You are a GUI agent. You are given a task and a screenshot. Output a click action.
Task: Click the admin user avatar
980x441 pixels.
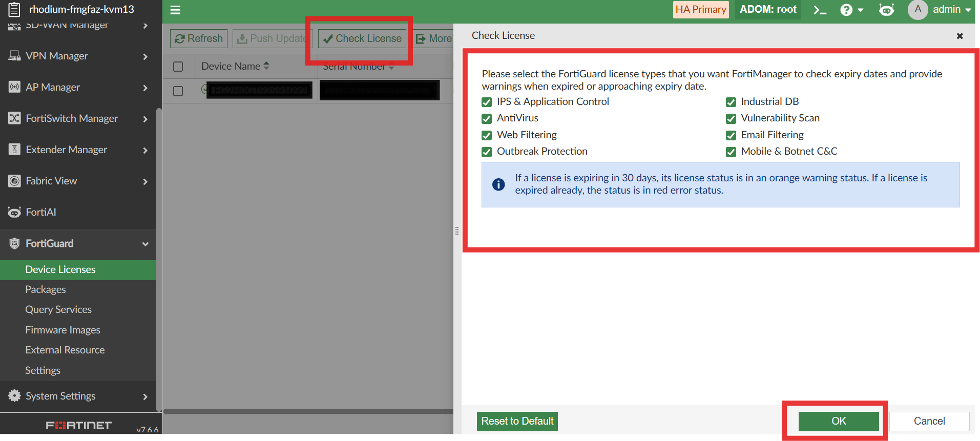[918, 10]
